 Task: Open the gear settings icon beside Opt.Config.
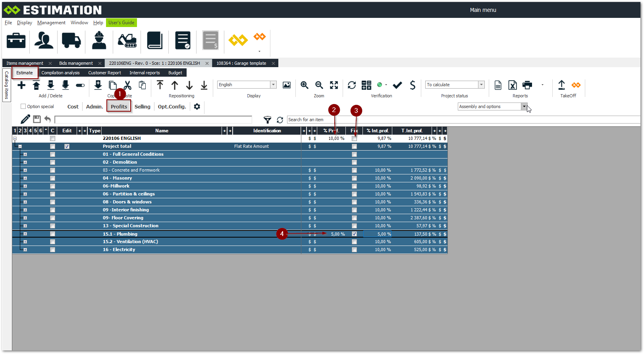point(197,106)
